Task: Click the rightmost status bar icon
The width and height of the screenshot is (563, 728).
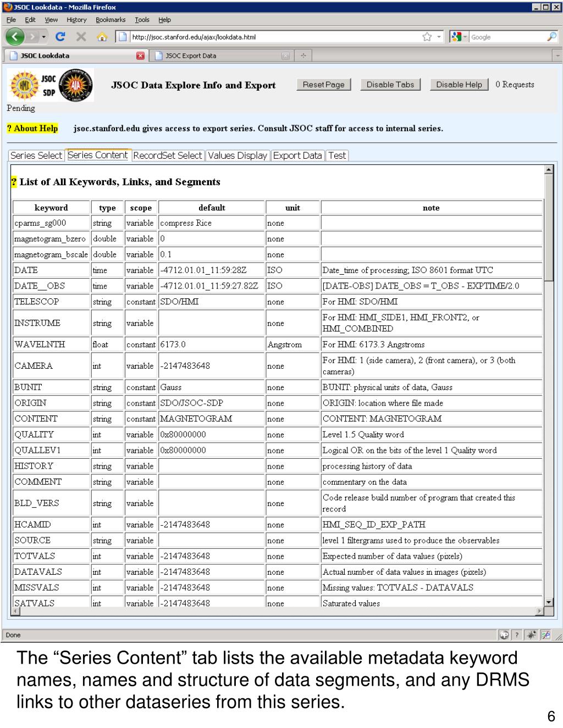Action: click(545, 635)
